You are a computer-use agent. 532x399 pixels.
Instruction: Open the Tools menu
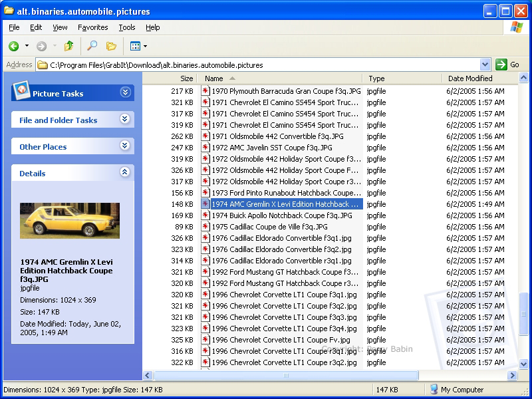click(x=127, y=27)
